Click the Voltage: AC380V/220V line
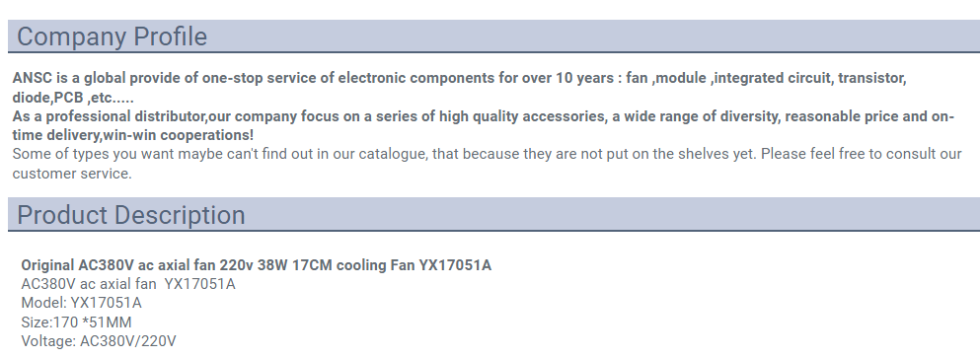Image resolution: width=980 pixels, height=358 pixels. 99,341
